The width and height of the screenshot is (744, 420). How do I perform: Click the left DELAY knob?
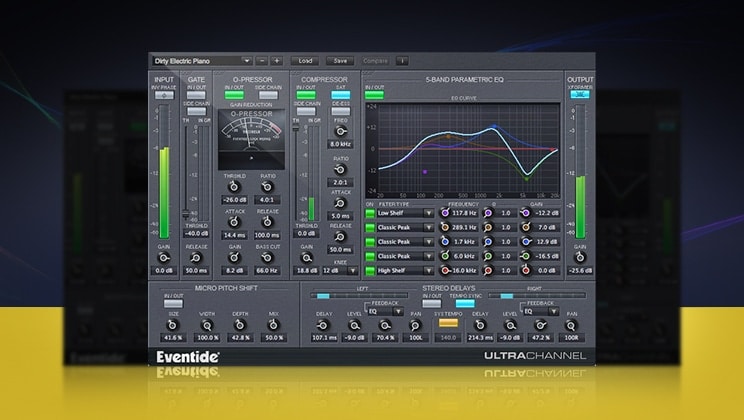pos(324,325)
